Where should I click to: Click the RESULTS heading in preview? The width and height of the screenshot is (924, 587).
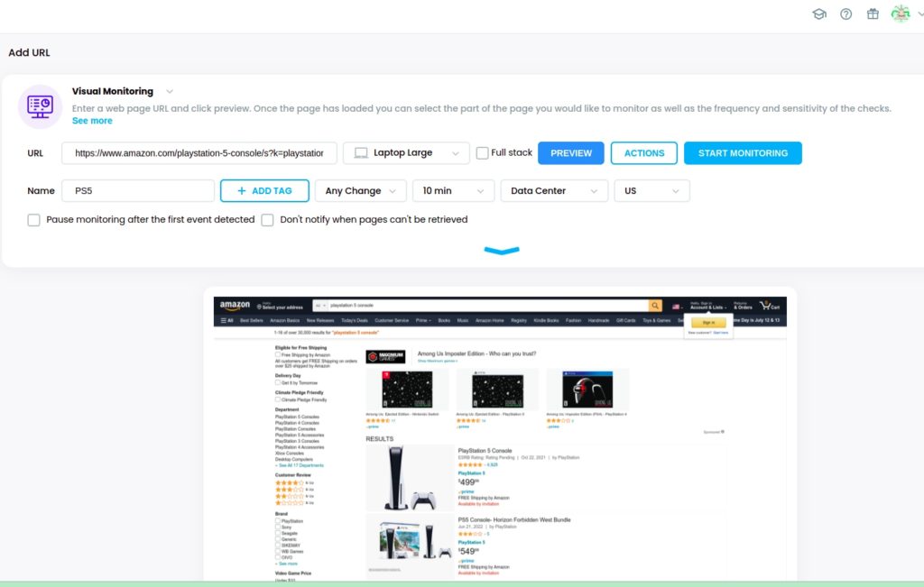click(380, 438)
